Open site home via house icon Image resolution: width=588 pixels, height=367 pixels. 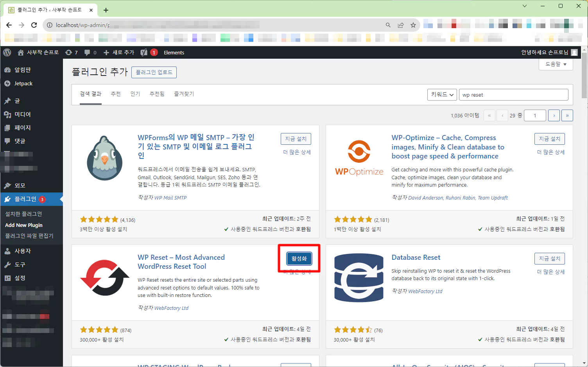pos(21,52)
